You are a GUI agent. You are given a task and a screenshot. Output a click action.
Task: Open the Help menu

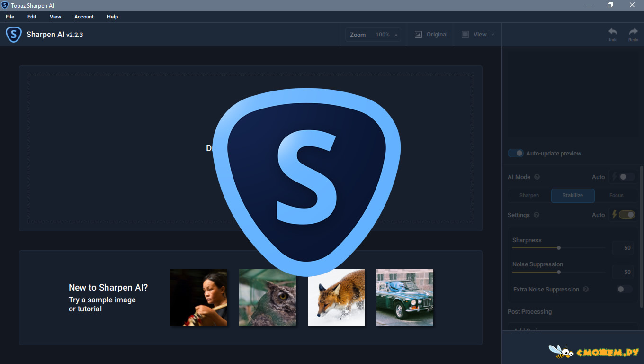[112, 17]
